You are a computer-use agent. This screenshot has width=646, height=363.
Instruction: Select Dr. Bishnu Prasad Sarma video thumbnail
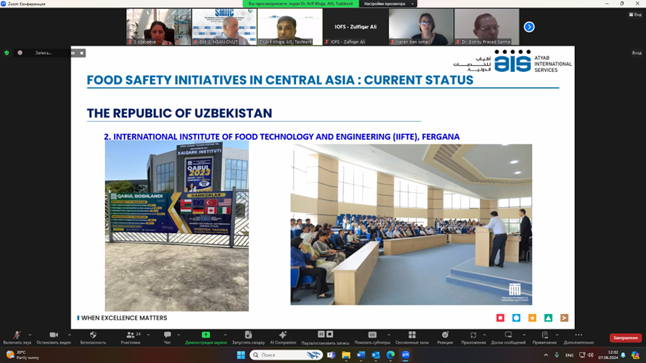tap(487, 27)
